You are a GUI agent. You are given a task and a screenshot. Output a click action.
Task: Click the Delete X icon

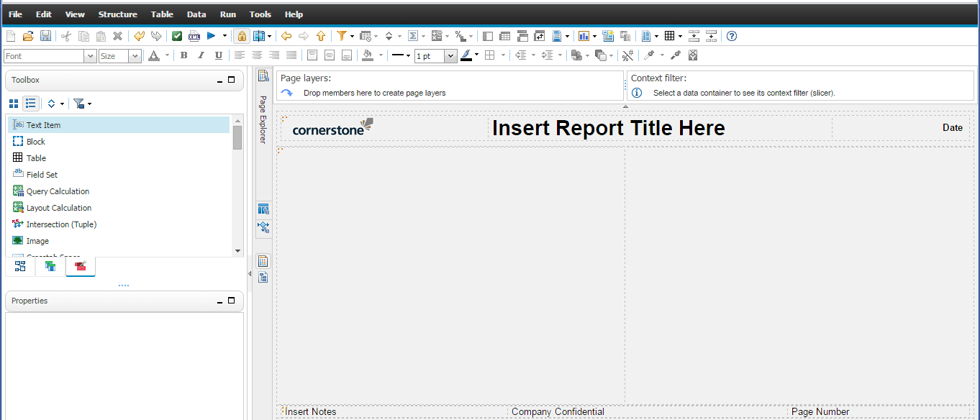118,36
